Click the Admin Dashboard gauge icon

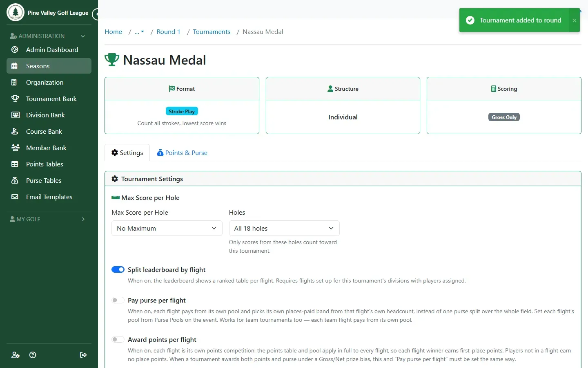tap(15, 49)
